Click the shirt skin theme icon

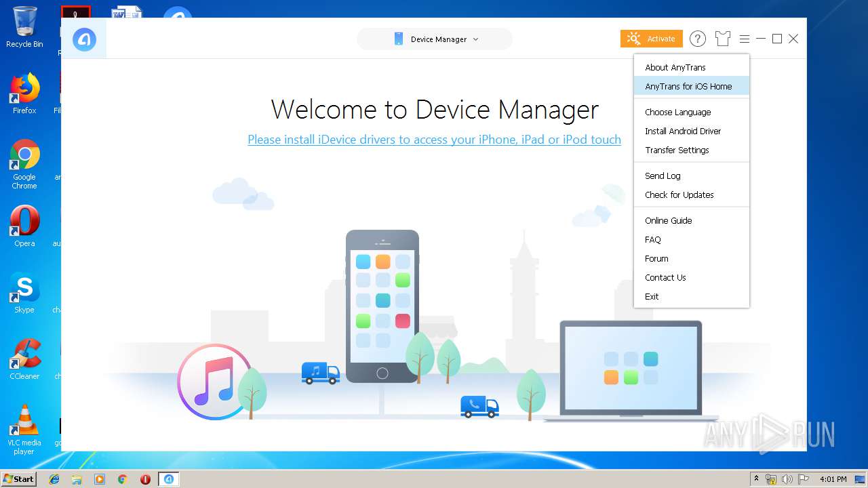[x=723, y=39]
